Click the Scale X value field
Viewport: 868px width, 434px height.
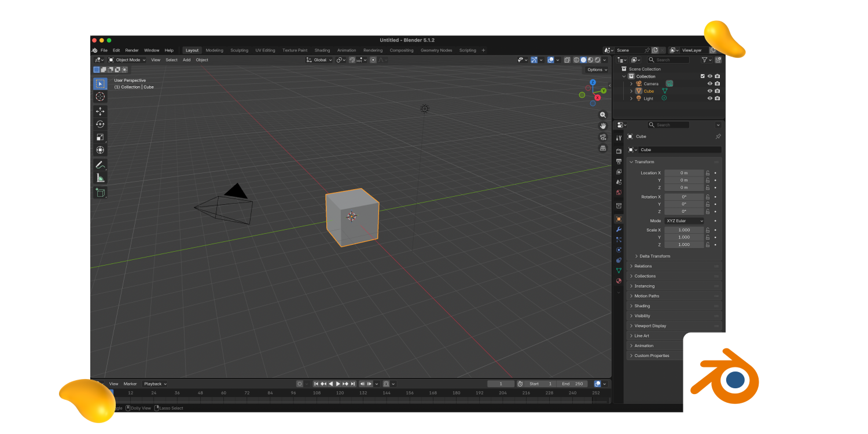click(684, 230)
